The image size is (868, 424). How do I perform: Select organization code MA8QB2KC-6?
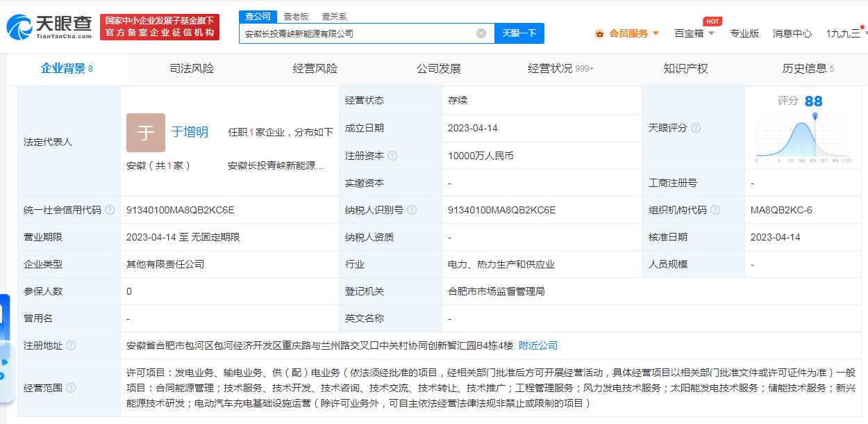781,210
